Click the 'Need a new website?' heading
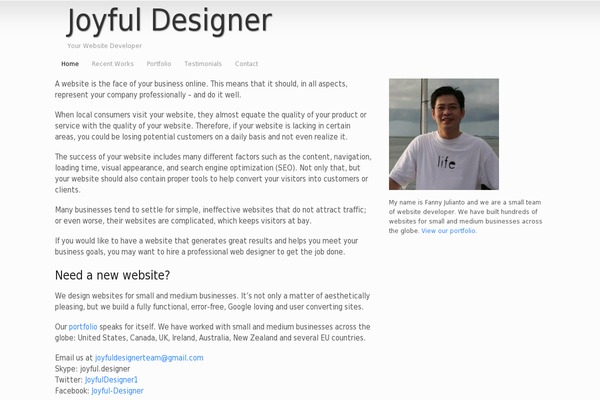The width and height of the screenshot is (600, 400). tap(112, 275)
